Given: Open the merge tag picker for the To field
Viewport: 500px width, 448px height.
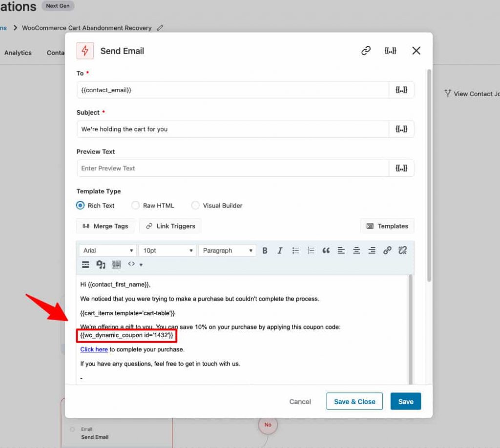Looking at the screenshot, I should coord(401,90).
